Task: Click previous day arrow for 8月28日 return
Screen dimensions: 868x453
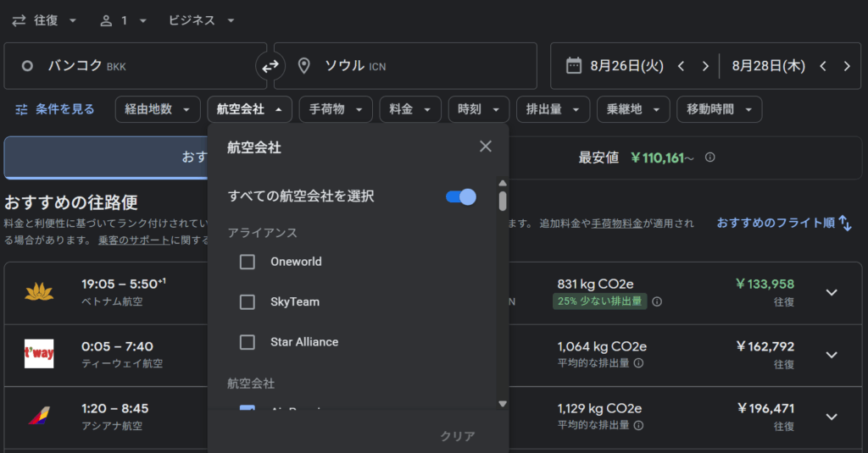Action: click(x=822, y=66)
